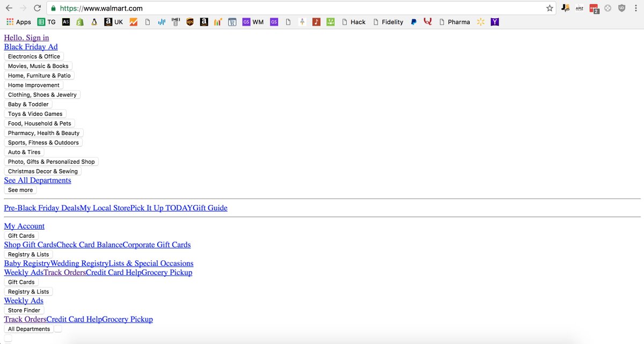Open Photo, Gifts & Personalized Shop
Screen dimensions: 644x344
pos(52,162)
